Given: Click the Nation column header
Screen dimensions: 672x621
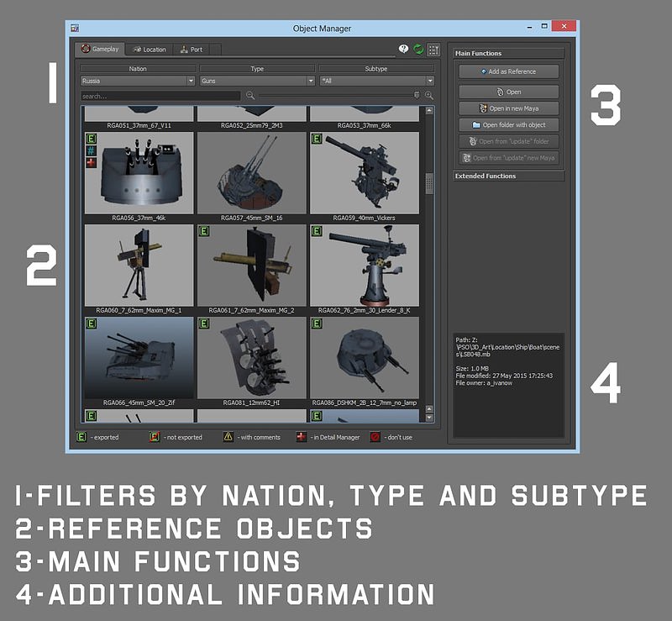Looking at the screenshot, I should click(x=138, y=69).
